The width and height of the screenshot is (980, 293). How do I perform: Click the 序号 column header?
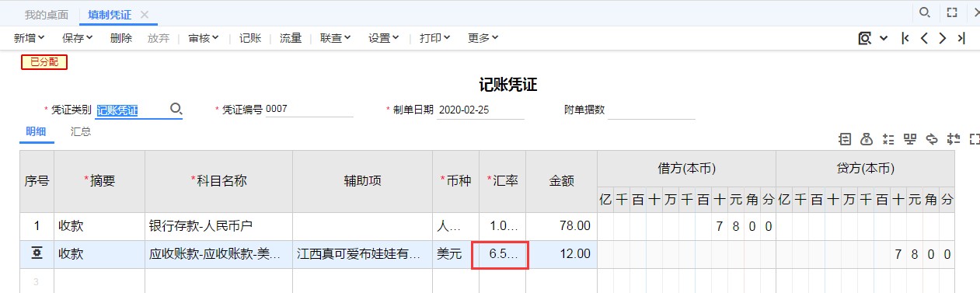coord(37,181)
